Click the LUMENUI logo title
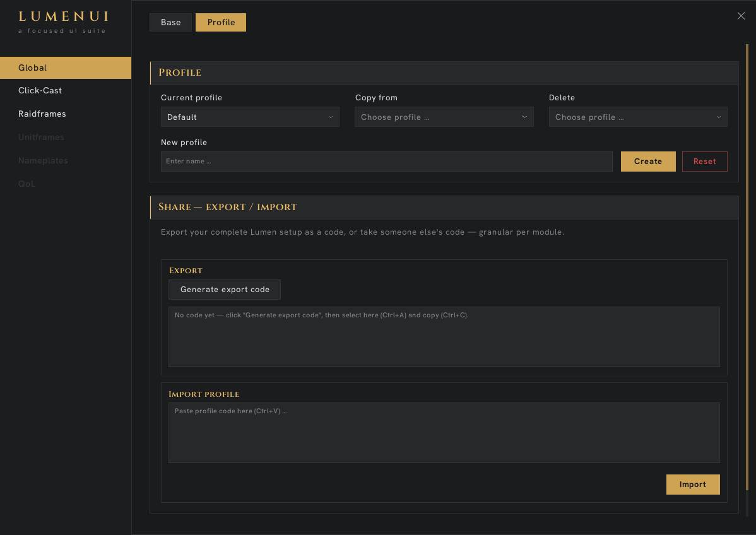This screenshot has width=756, height=535. click(x=63, y=16)
